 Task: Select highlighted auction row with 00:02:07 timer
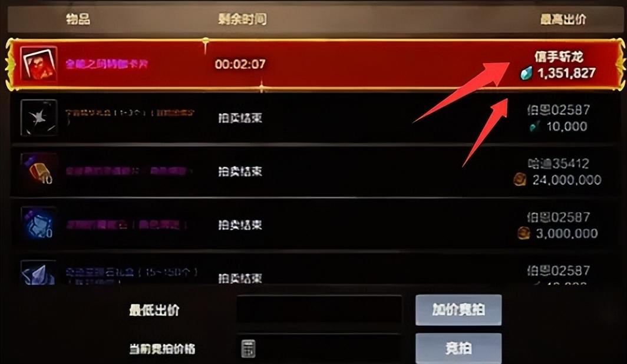tap(315, 64)
